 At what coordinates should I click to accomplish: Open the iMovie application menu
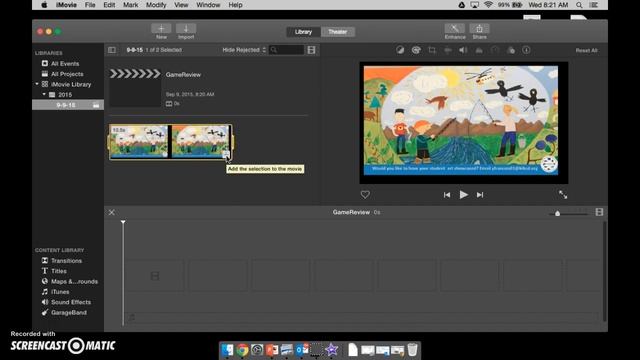click(66, 5)
